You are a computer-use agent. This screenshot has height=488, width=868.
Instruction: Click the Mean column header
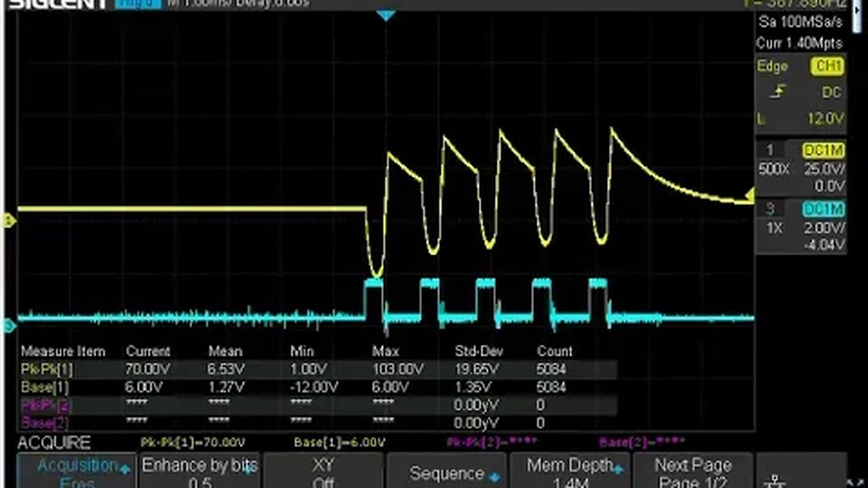225,351
